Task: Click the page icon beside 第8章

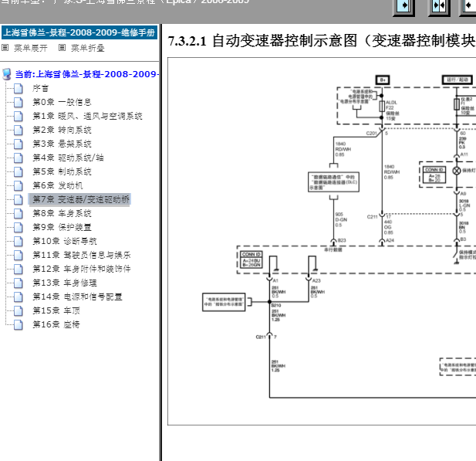Action: [19, 214]
